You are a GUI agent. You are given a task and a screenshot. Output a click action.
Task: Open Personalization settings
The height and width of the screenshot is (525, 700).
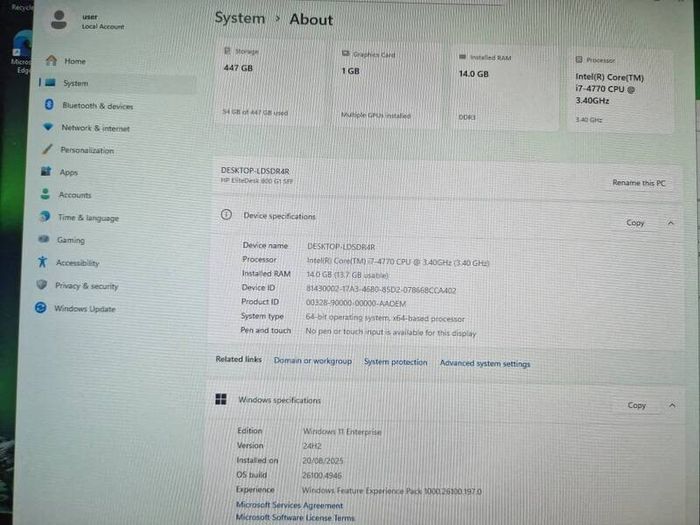click(87, 150)
